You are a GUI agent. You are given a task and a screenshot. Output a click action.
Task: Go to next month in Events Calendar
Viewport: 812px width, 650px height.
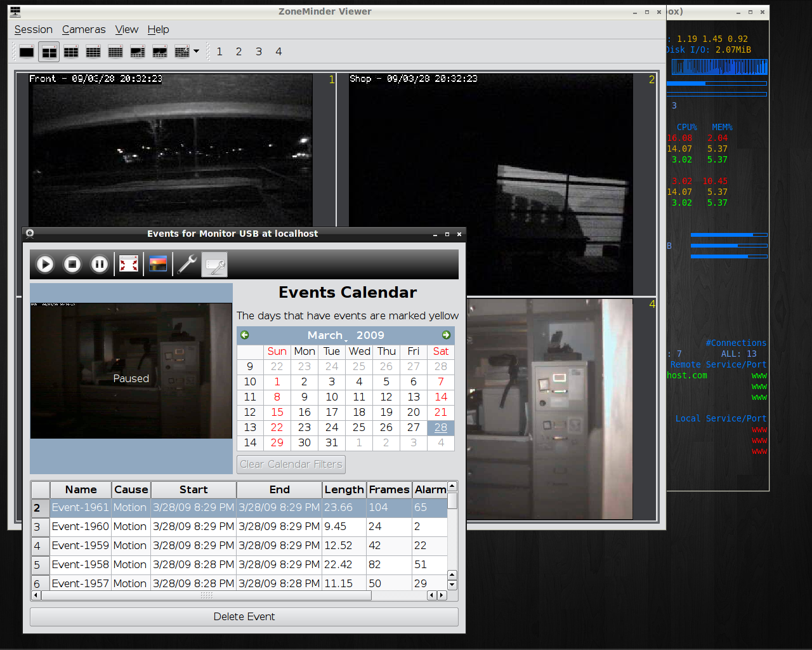(x=447, y=335)
